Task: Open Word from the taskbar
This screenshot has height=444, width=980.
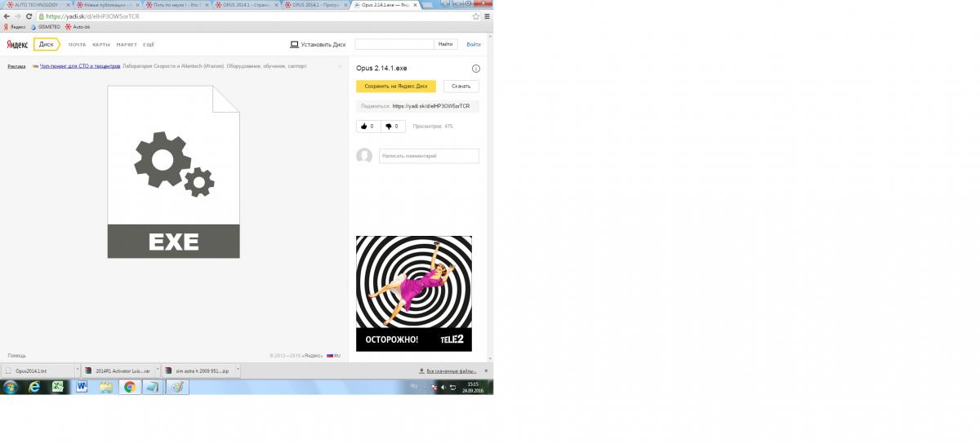Action: coord(82,388)
